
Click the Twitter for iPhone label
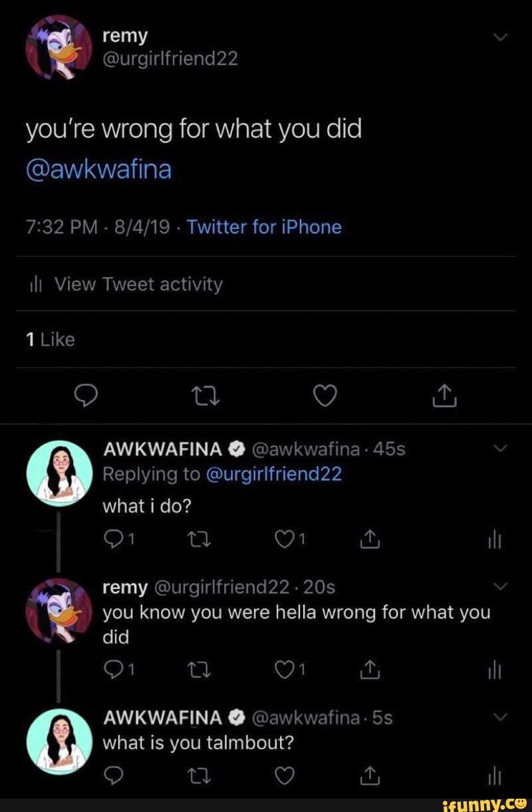[x=264, y=227]
